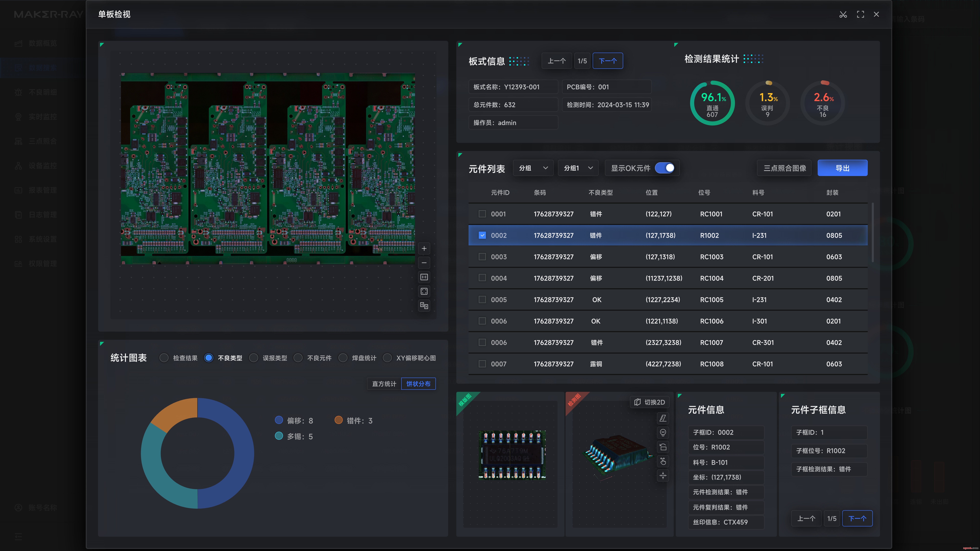Select the 不良元件 radio option
This screenshot has height=551, width=980.
coord(298,358)
